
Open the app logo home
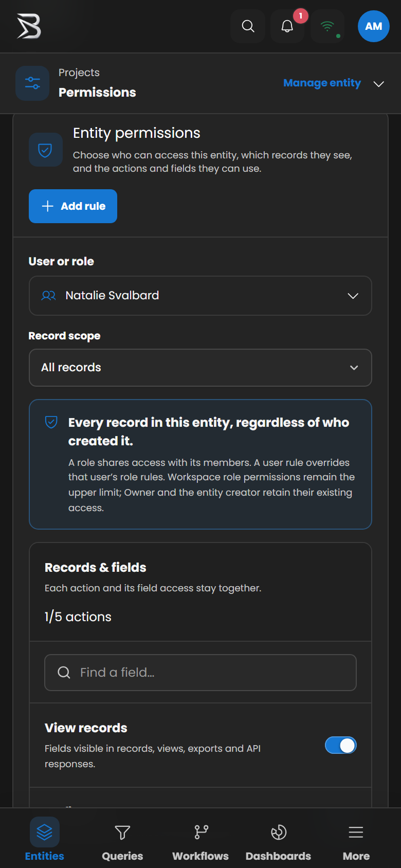29,26
